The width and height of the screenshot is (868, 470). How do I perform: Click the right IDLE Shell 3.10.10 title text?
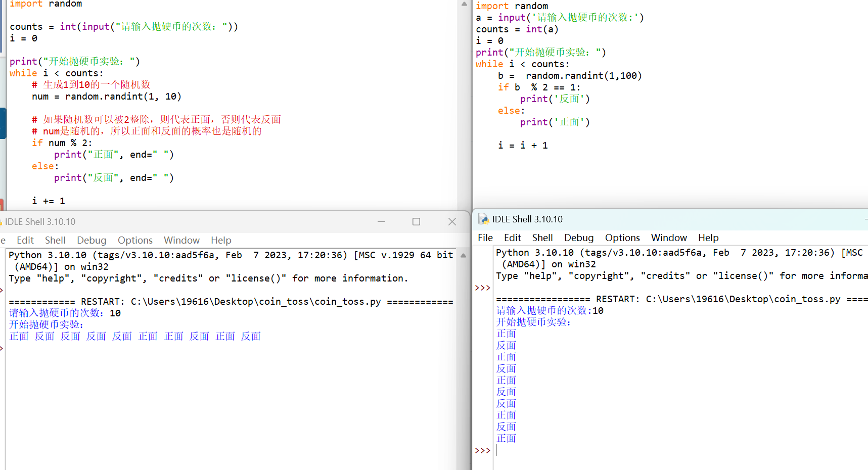click(527, 219)
